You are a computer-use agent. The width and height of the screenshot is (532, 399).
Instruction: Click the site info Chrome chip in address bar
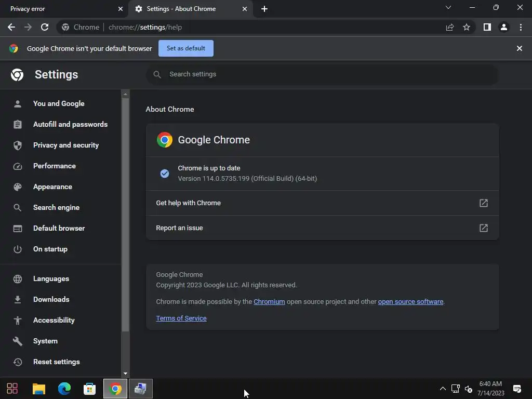pos(81,27)
